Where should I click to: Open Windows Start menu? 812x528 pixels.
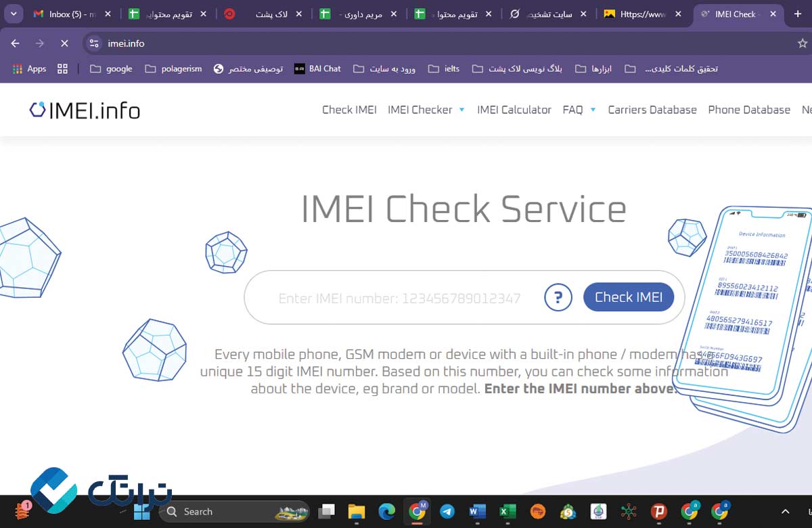(143, 512)
